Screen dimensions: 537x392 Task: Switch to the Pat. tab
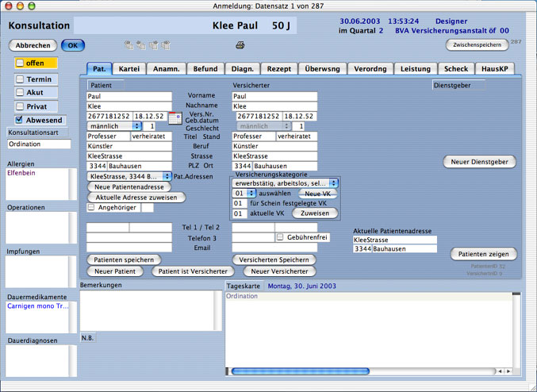click(99, 68)
